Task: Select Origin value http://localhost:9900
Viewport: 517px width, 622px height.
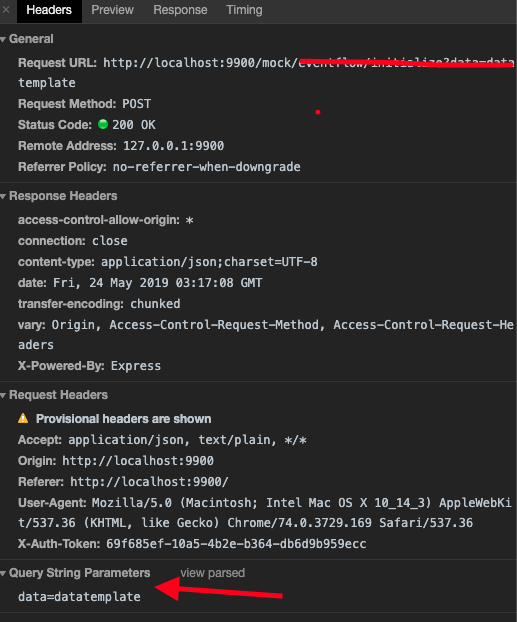Action: [x=138, y=461]
